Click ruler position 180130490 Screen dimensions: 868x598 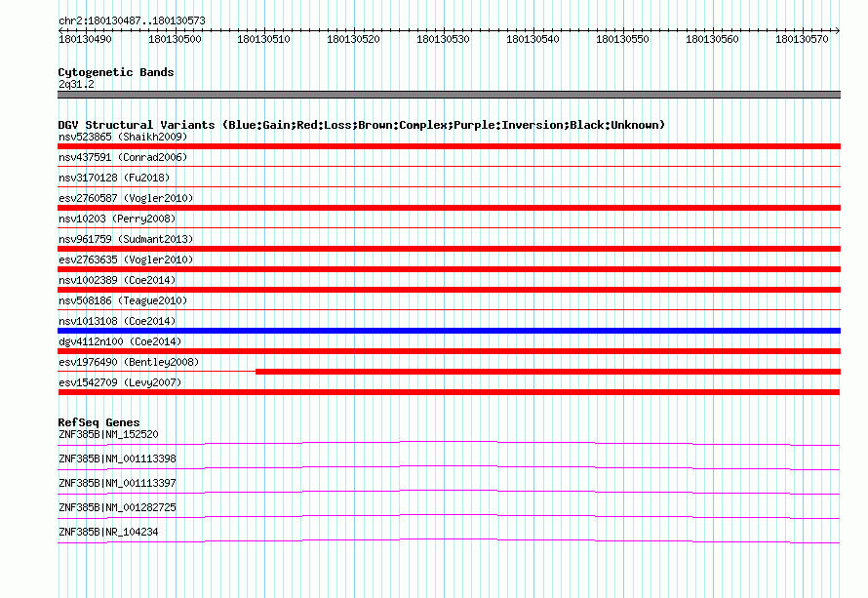[x=85, y=39]
